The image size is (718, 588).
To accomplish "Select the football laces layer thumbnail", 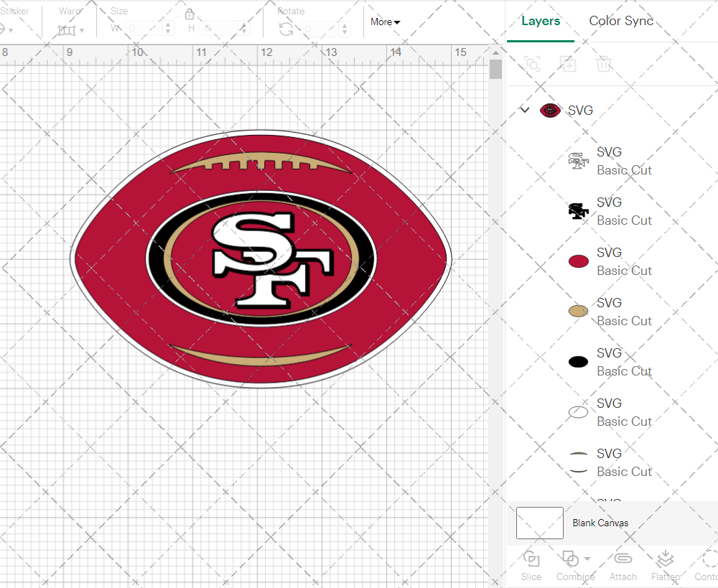I will coord(578,462).
